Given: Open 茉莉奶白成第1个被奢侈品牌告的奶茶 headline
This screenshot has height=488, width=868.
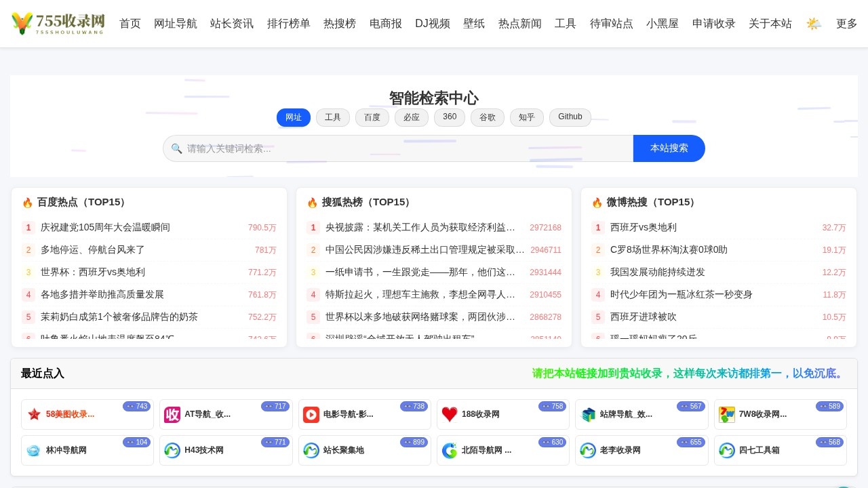Looking at the screenshot, I should coord(119,317).
